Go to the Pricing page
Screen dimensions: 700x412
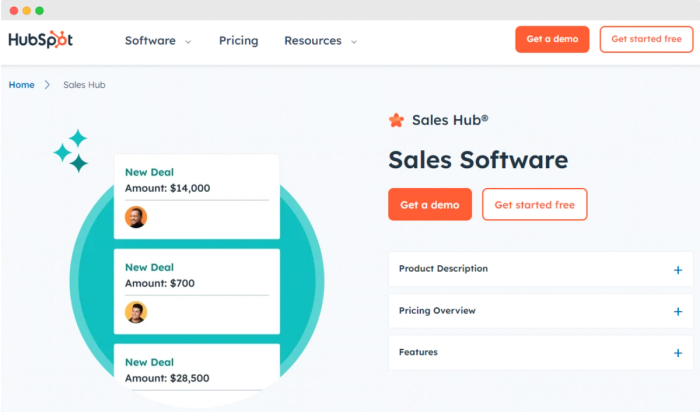tap(238, 41)
